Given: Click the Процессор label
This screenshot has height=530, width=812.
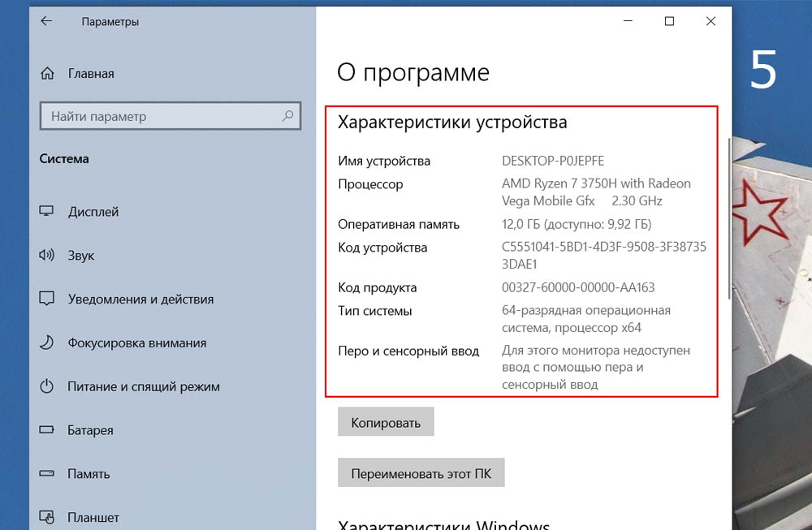Looking at the screenshot, I should (370, 184).
